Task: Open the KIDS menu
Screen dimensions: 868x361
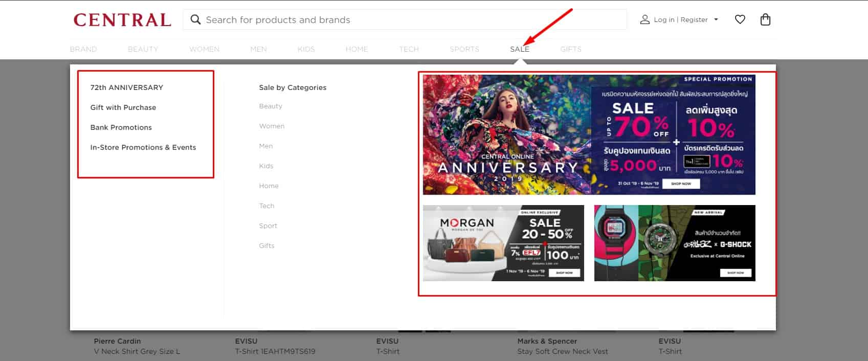Action: tap(306, 49)
